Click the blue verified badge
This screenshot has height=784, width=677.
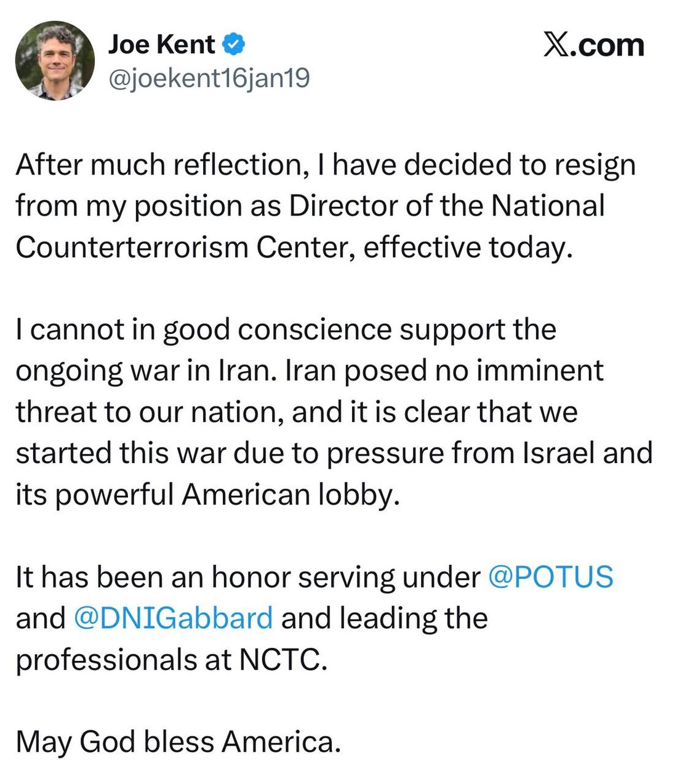234,44
